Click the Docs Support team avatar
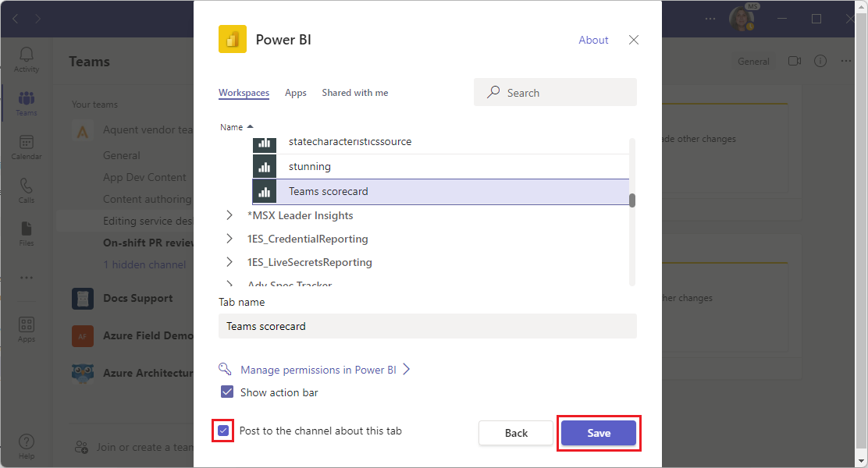Screen dimensions: 868x468 [x=83, y=299]
